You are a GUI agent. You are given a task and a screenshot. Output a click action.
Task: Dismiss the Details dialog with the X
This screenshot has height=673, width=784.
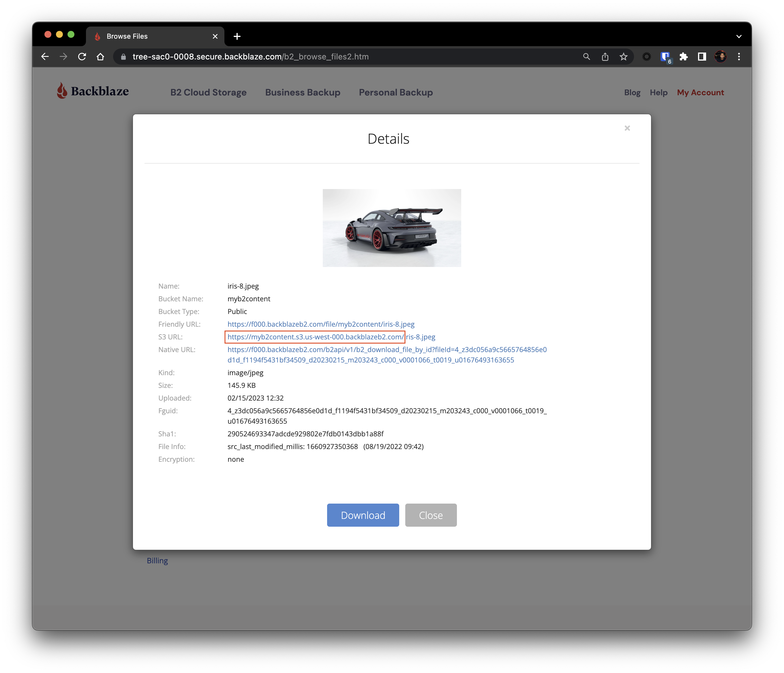pyautogui.click(x=627, y=128)
